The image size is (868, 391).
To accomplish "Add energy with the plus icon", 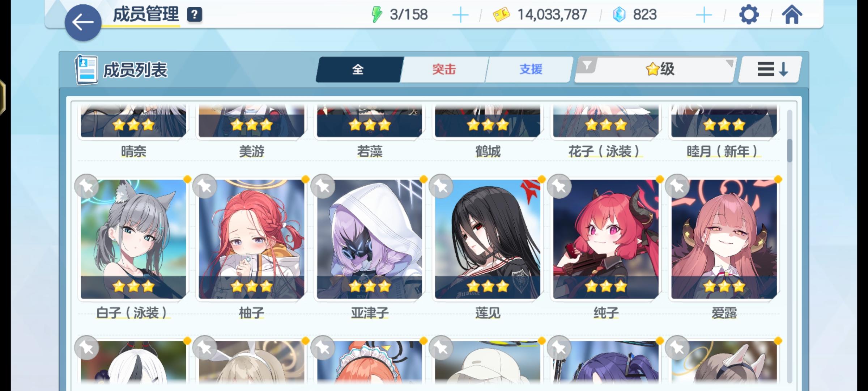I will coord(460,15).
